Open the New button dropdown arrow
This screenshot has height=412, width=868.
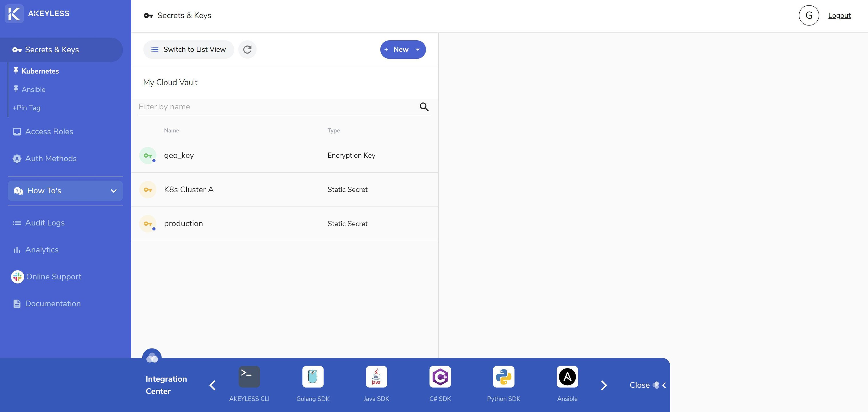pos(418,49)
